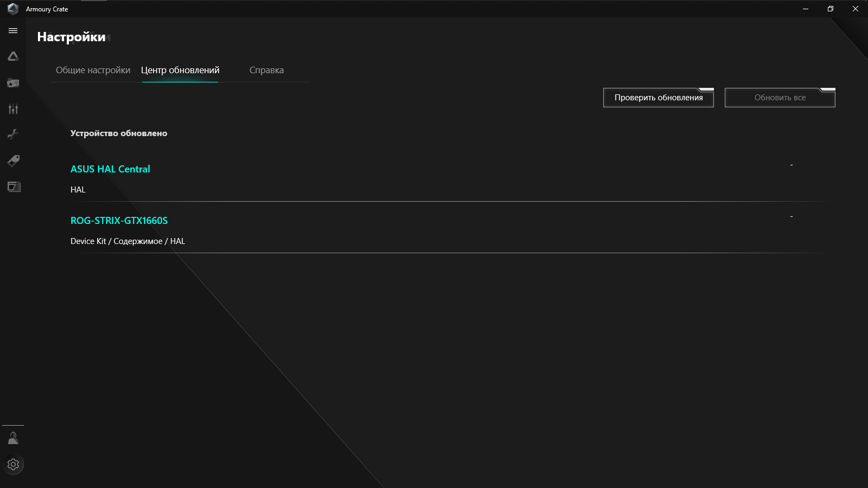This screenshot has height=488, width=868.
Task: Click the Настройки page heading
Action: 71,37
